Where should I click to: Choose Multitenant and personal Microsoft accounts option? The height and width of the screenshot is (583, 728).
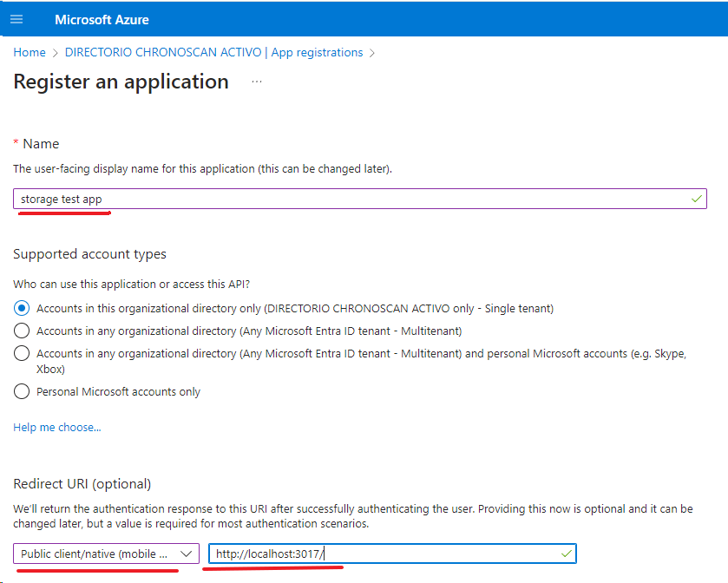click(22, 353)
